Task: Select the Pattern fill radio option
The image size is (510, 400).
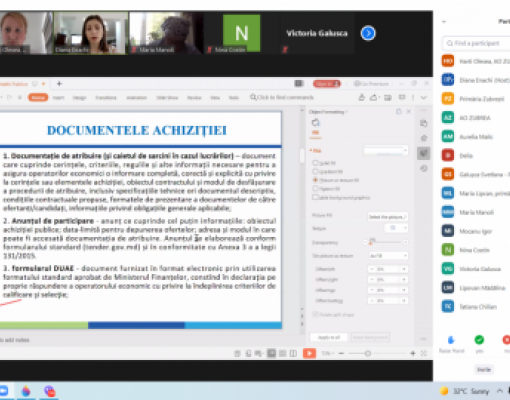Action: (315, 189)
